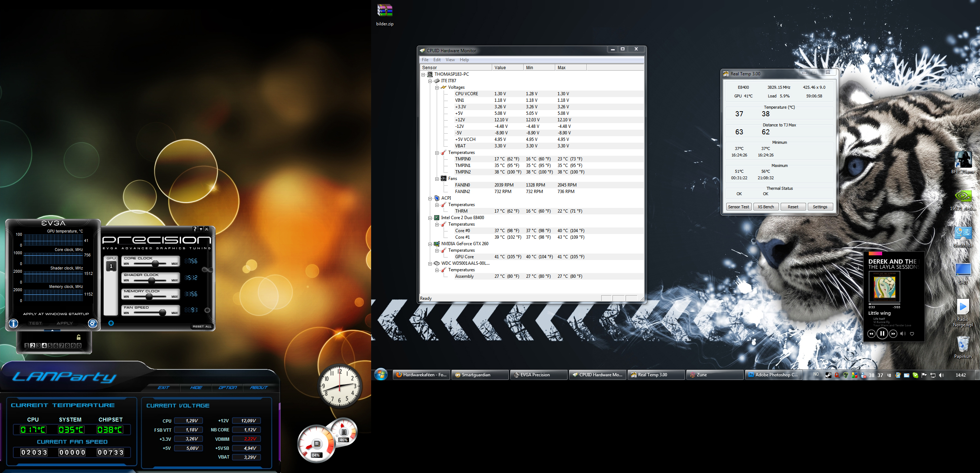This screenshot has height=473, width=980.
Task: Mute volume in Zune widget
Action: coord(903,334)
